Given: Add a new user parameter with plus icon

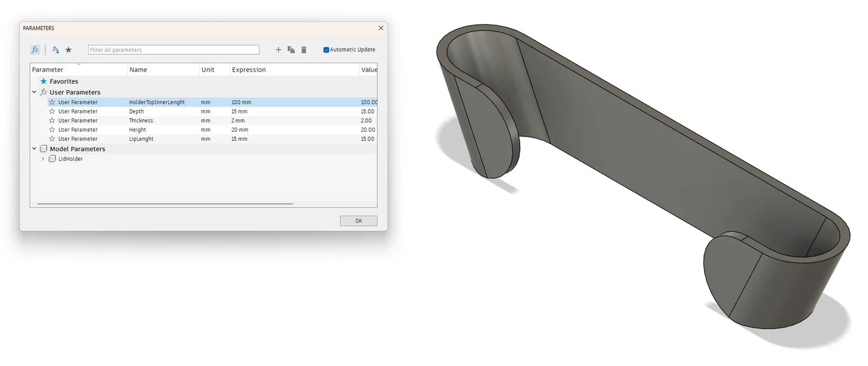Looking at the screenshot, I should [x=278, y=49].
